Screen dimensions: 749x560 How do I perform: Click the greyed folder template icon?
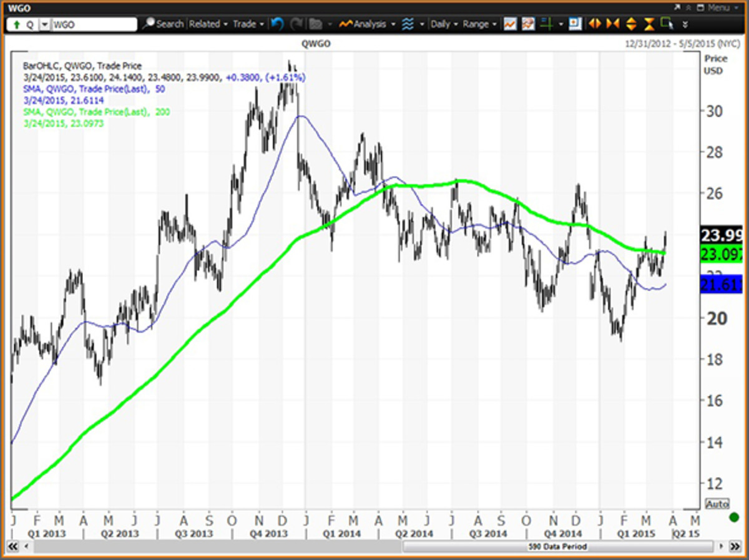pos(315,24)
